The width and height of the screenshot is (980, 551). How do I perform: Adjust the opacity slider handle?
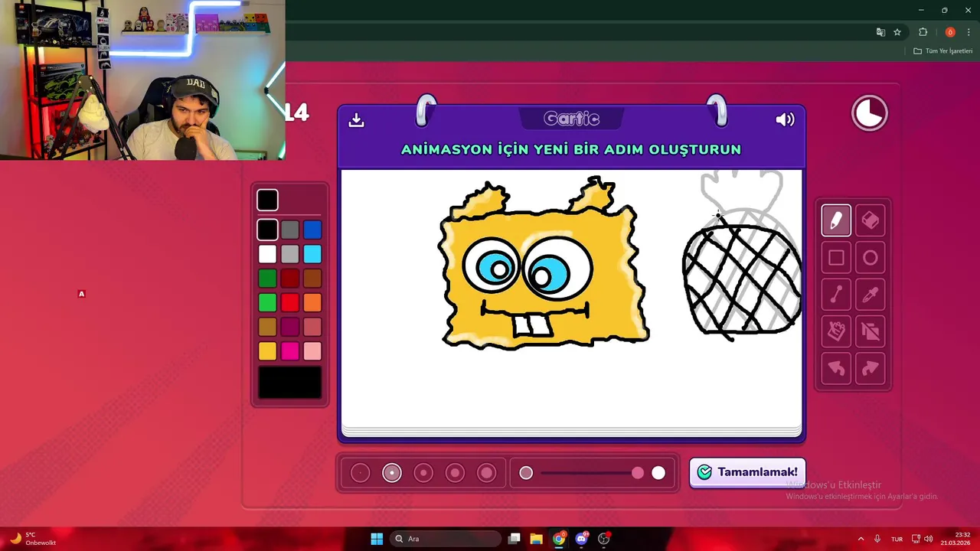click(638, 473)
